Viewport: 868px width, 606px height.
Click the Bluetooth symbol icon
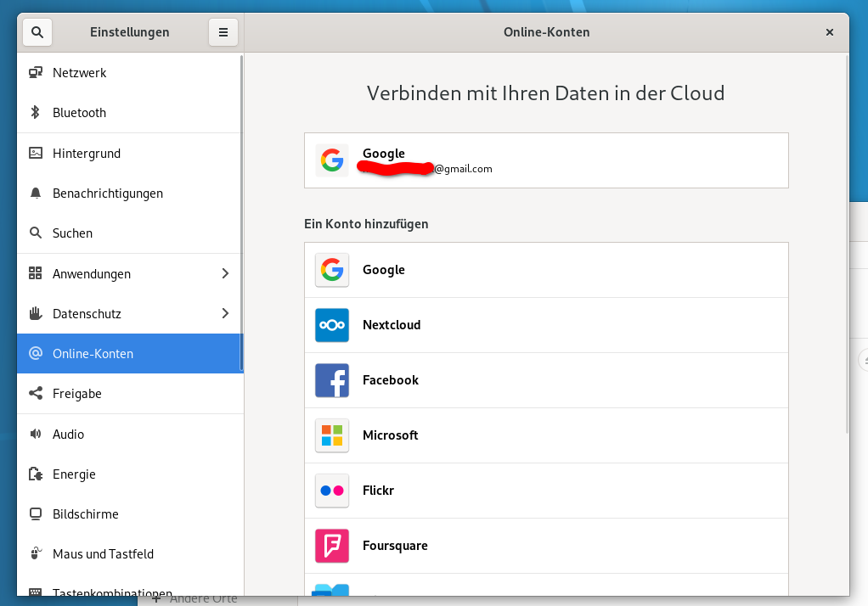pyautogui.click(x=36, y=112)
